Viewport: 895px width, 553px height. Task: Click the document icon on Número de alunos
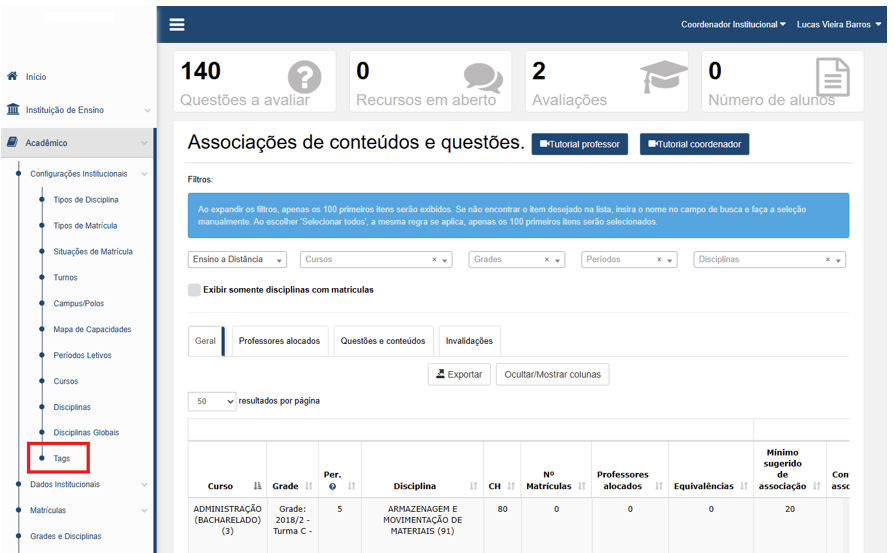833,77
